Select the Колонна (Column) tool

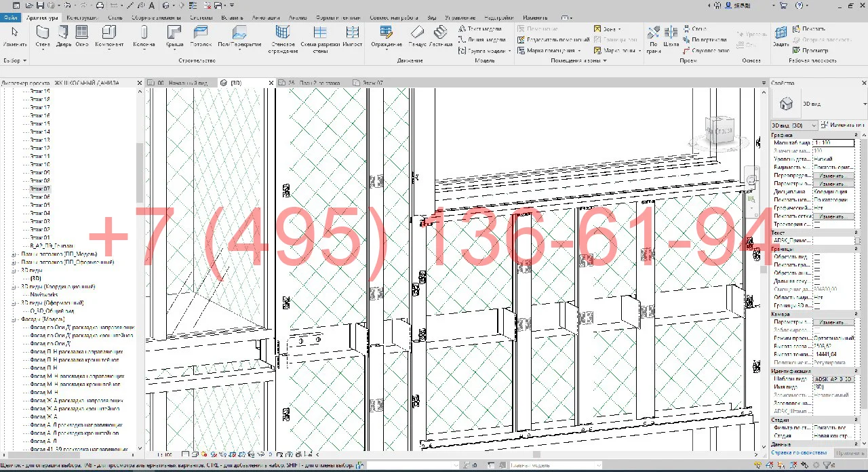[144, 36]
